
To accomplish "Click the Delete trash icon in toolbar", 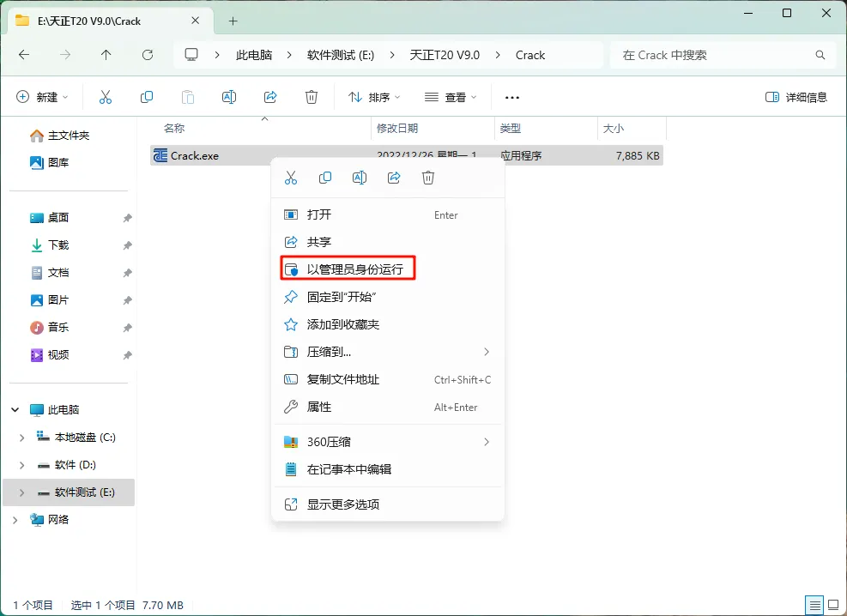I will (x=312, y=97).
